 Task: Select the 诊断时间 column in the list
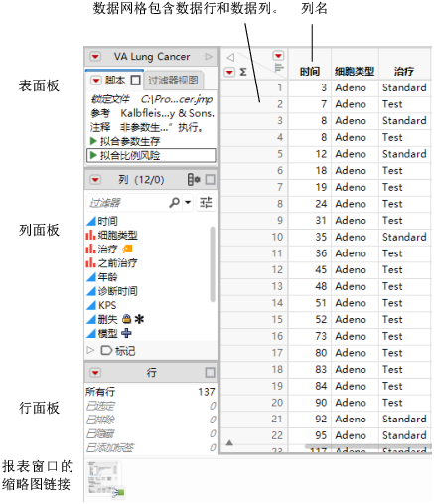pos(117,291)
